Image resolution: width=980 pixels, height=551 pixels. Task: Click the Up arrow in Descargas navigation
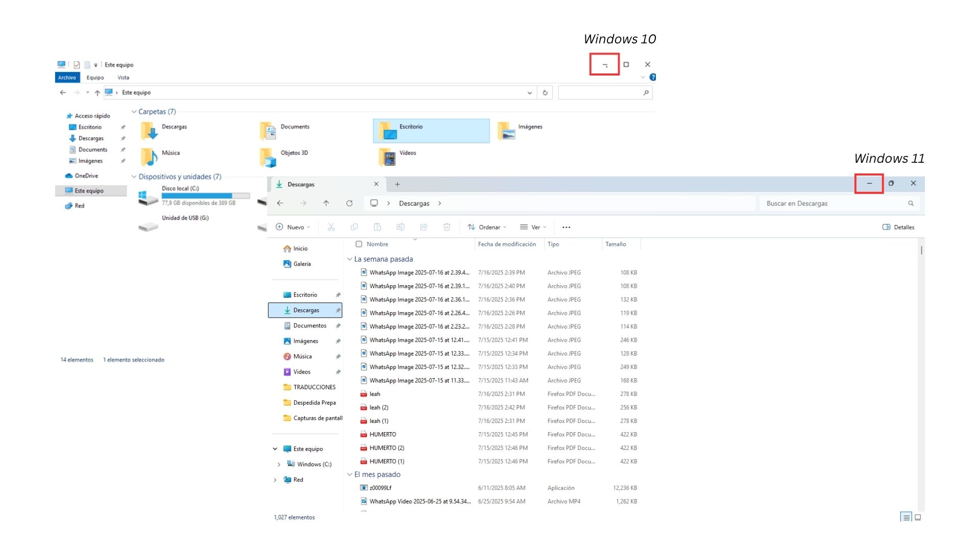click(326, 203)
